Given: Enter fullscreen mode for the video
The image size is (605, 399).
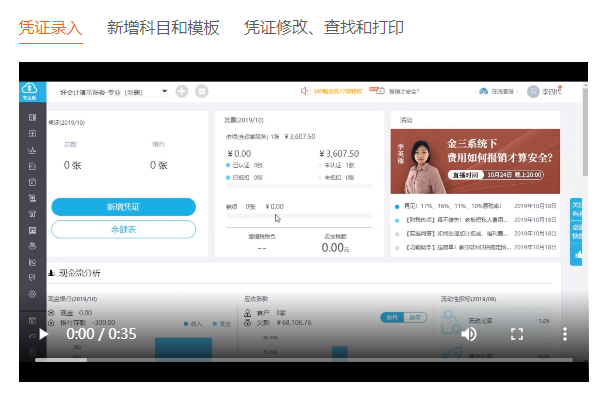Looking at the screenshot, I should click(x=517, y=334).
